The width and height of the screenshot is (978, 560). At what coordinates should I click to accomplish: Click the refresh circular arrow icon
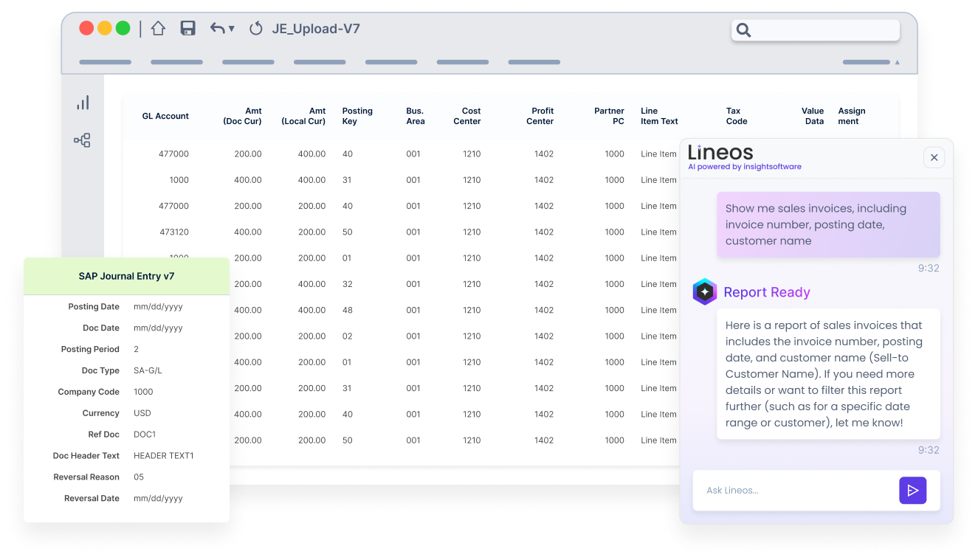tap(256, 29)
